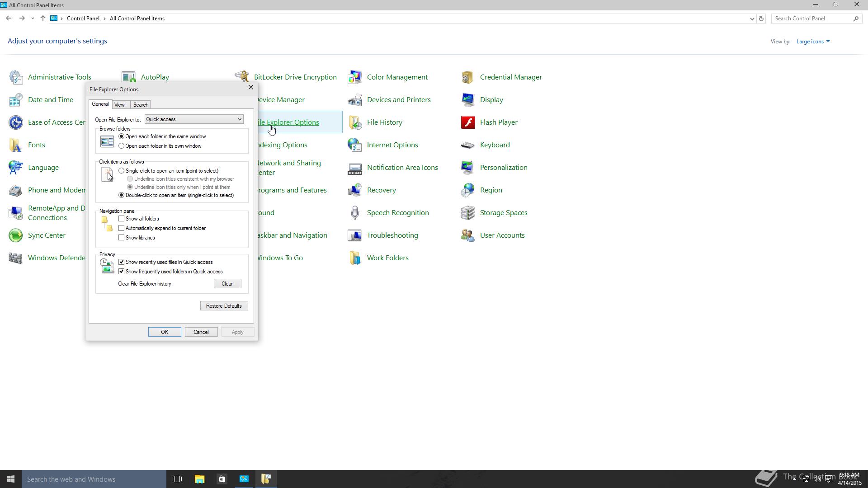Close the File Explorer Options dialog
Image resolution: width=868 pixels, height=488 pixels.
pyautogui.click(x=251, y=87)
